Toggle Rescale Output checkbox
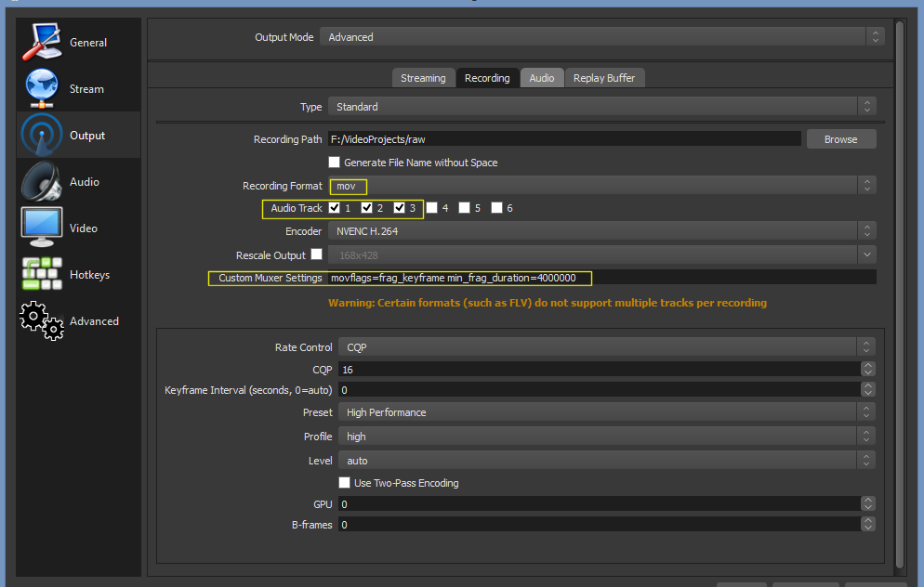Viewport: 924px width, 587px height. tap(317, 254)
